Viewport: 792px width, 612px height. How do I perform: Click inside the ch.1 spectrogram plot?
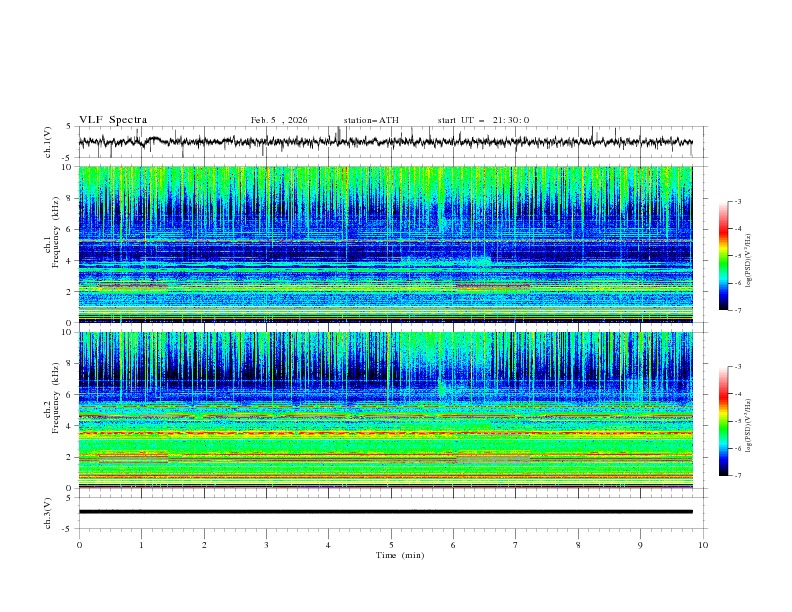[x=385, y=244]
